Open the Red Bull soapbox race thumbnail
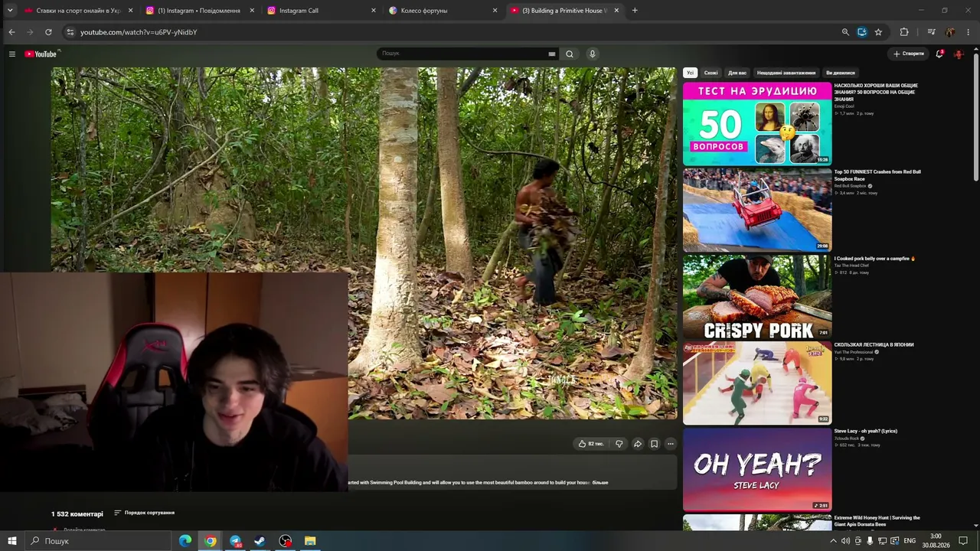The image size is (980, 551). click(757, 210)
